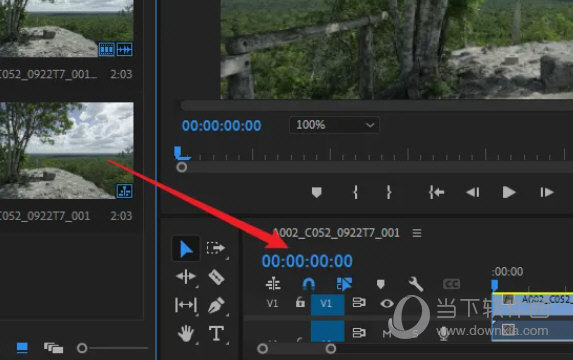
Task: Toggle V1 track targeting
Action: (x=327, y=304)
